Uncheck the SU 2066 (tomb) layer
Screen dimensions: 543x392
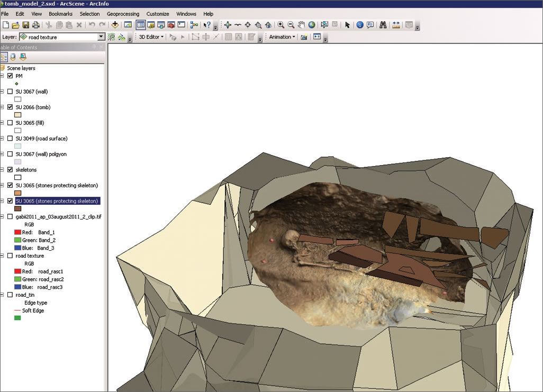(x=10, y=107)
